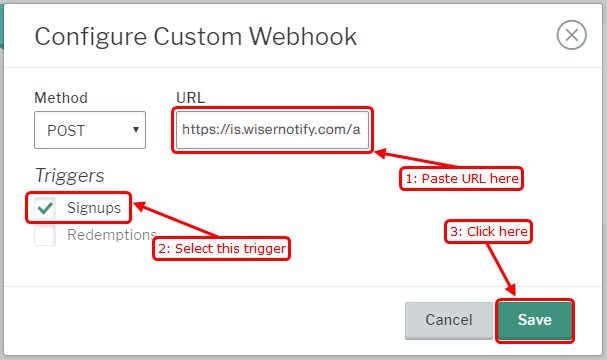Image resolution: width=607 pixels, height=360 pixels.
Task: Click the '1: Paste URL here' annotation
Action: pos(461,178)
